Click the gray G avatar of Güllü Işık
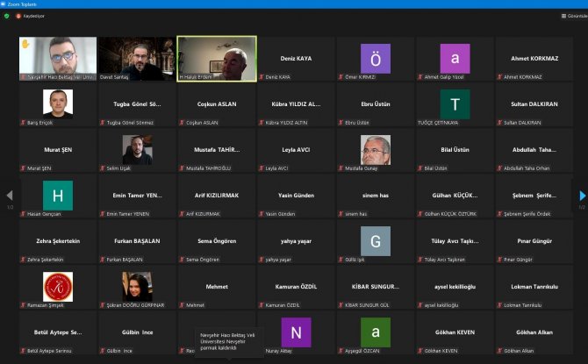This screenshot has width=588, height=364. tap(375, 240)
